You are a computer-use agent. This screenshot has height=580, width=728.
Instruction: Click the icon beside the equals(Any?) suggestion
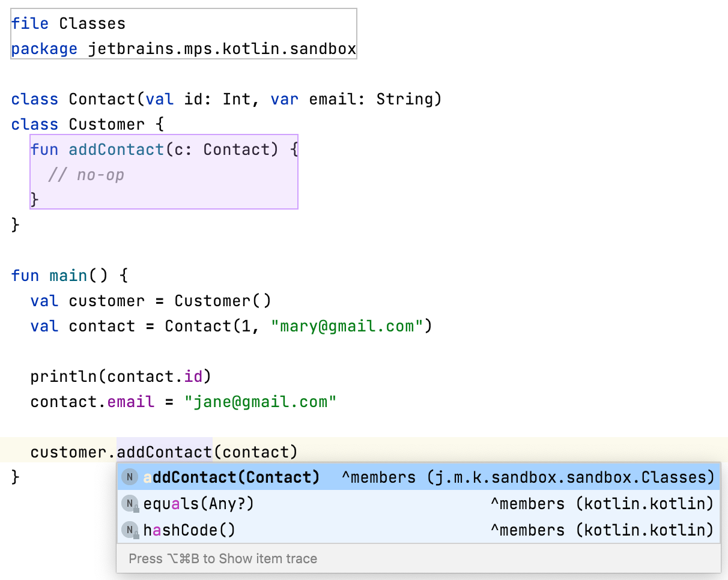pyautogui.click(x=130, y=504)
